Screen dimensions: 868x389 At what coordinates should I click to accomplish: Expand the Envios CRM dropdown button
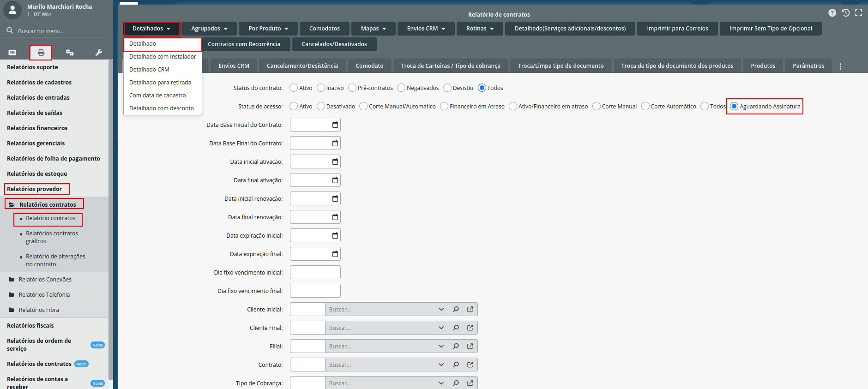coord(426,29)
